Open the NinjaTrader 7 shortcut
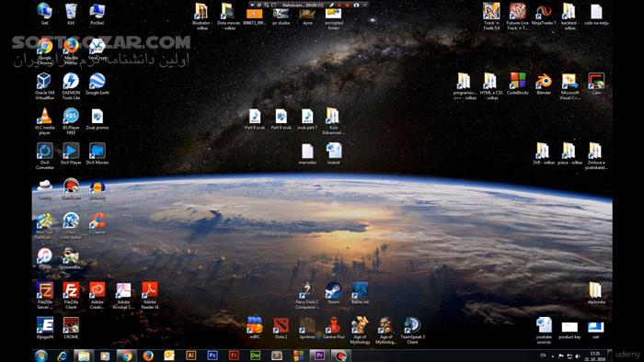The width and height of the screenshot is (644, 362). click(x=544, y=14)
